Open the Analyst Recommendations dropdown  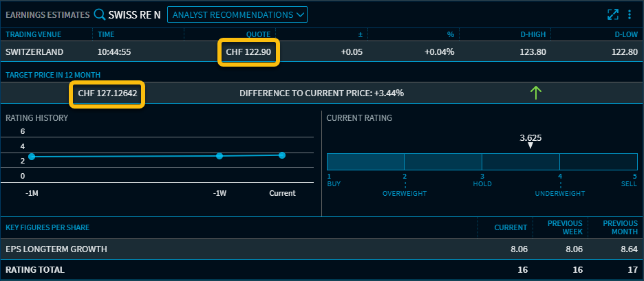pos(237,14)
